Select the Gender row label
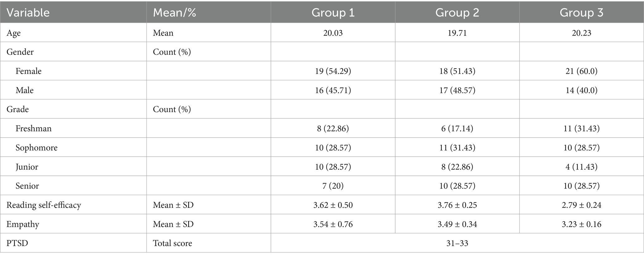 pyautogui.click(x=20, y=52)
